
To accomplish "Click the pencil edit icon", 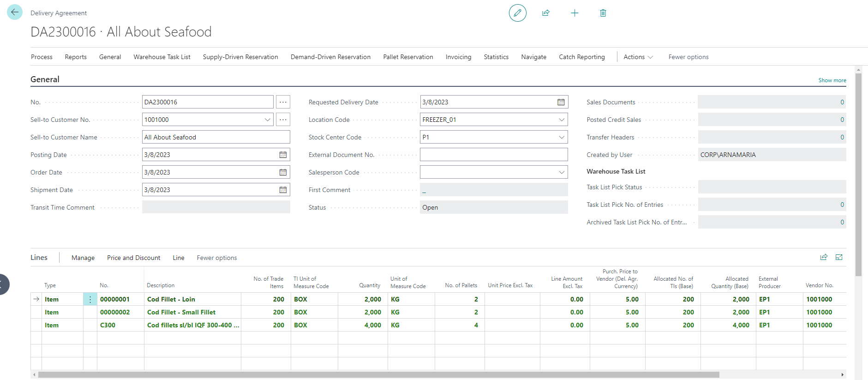I will click(x=517, y=13).
